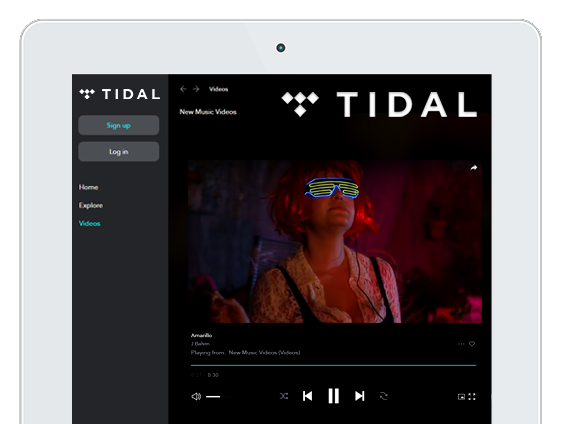
Task: Share the video using the arrow icon
Action: pos(473,167)
